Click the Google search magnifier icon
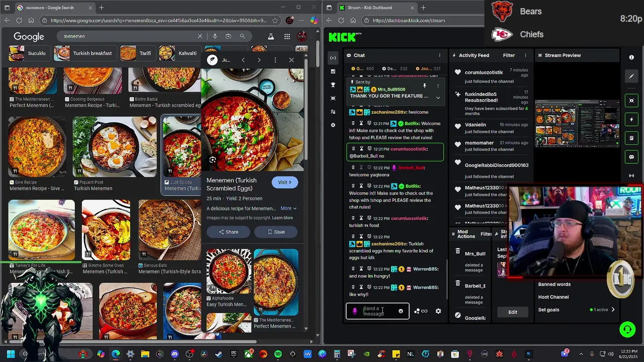 pos(242,36)
